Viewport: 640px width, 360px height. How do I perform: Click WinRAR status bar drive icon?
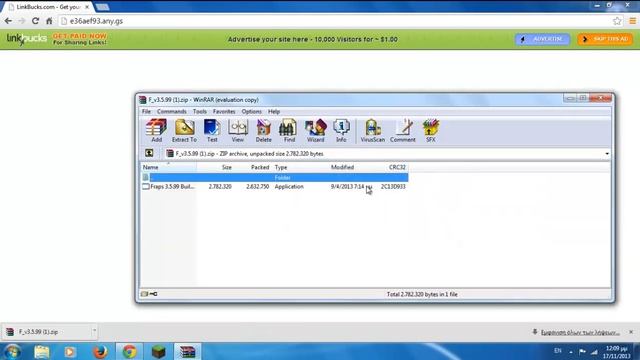tap(144, 294)
